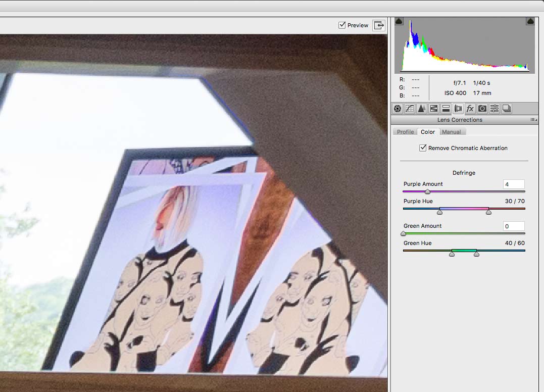Toggle the shadow clipping warning triangle
Screen dimensions: 544x392
[399, 21]
